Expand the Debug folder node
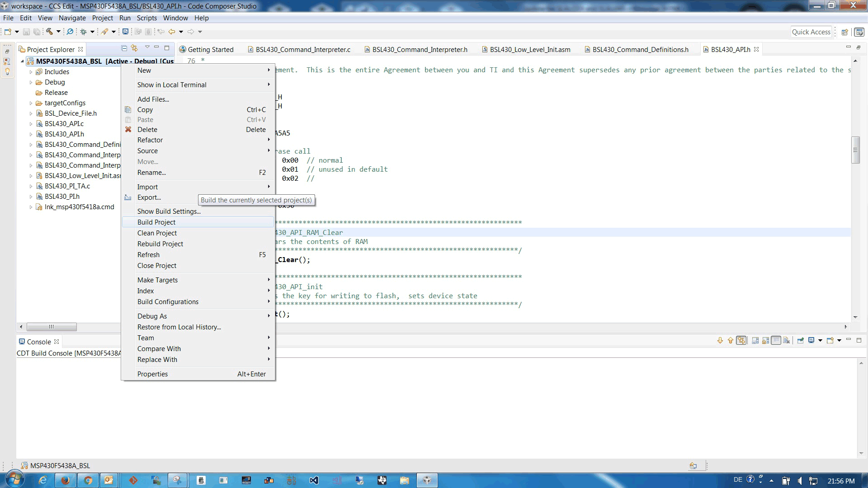The image size is (868, 488). tap(31, 82)
